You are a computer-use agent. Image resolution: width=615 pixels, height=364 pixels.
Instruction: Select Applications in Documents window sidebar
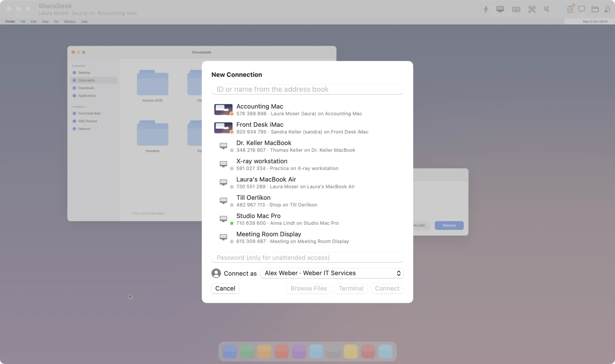point(94,96)
